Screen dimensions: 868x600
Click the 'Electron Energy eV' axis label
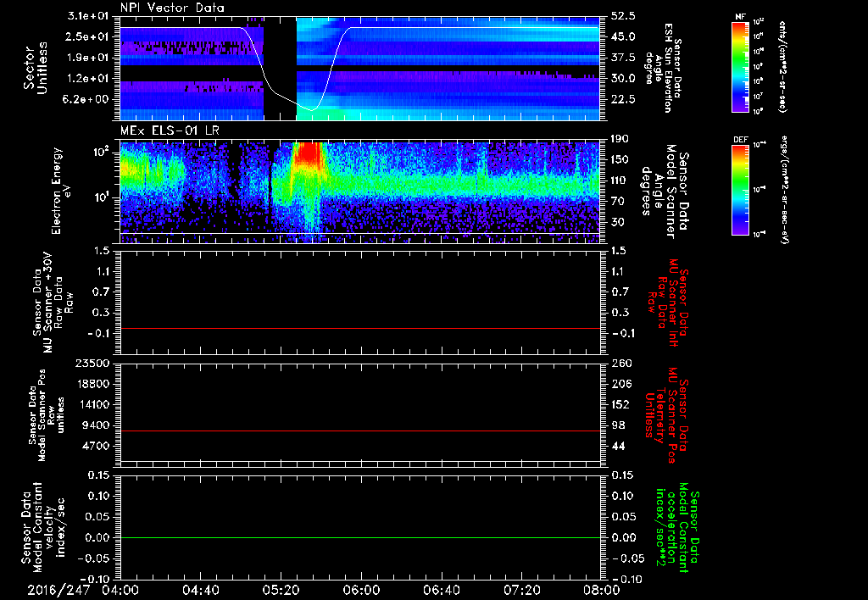(x=62, y=191)
